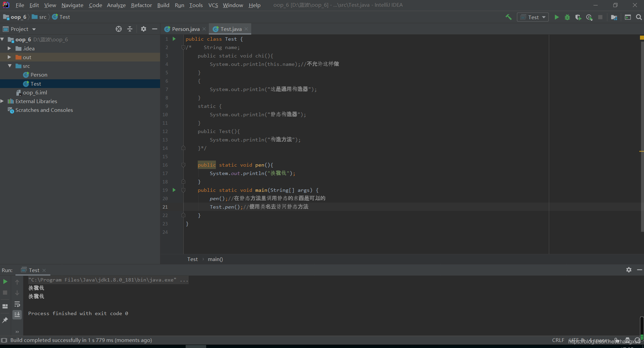Click the Profiler run icon
Image resolution: width=644 pixels, height=348 pixels.
click(x=589, y=17)
